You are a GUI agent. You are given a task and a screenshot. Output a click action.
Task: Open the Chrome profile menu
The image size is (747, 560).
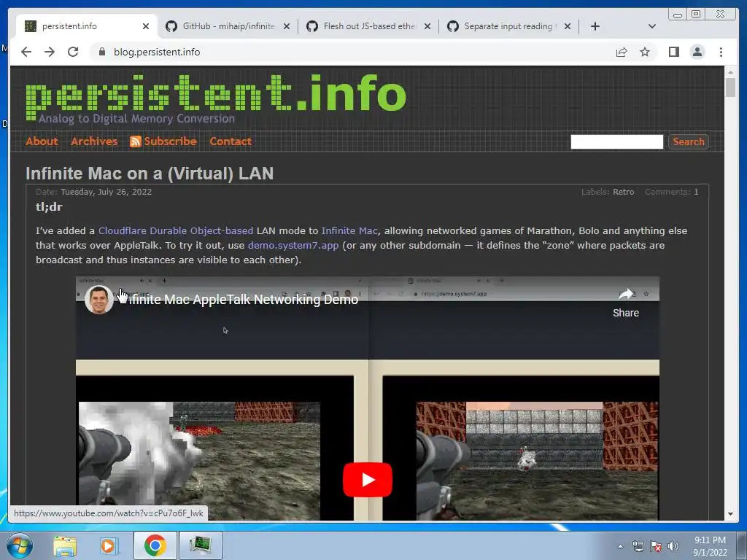[x=697, y=52]
